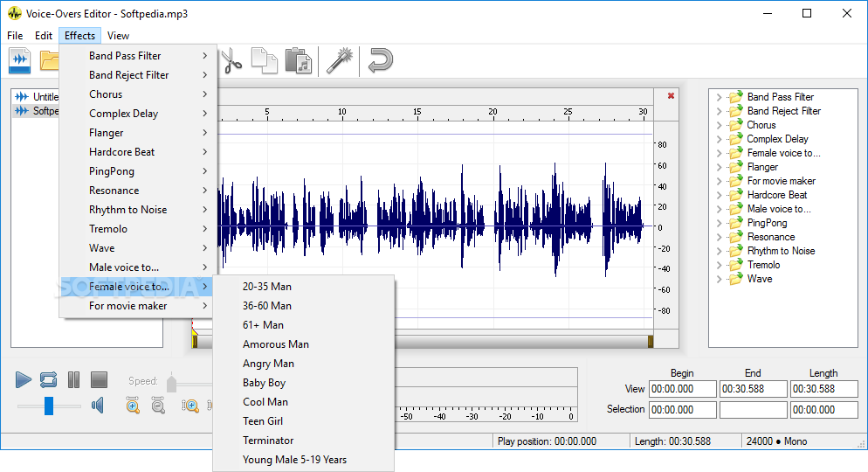This screenshot has height=472, width=868.
Task: Expand the Chorus folder in effects tree
Action: pyautogui.click(x=719, y=125)
